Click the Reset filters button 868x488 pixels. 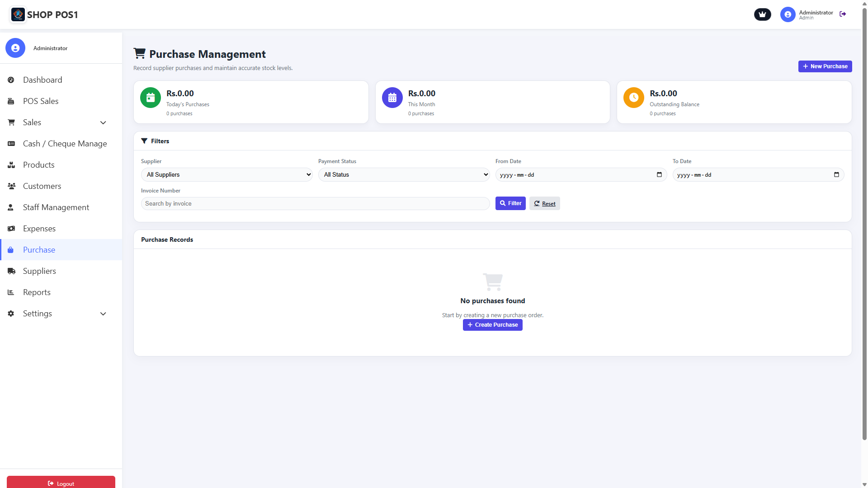click(x=544, y=204)
